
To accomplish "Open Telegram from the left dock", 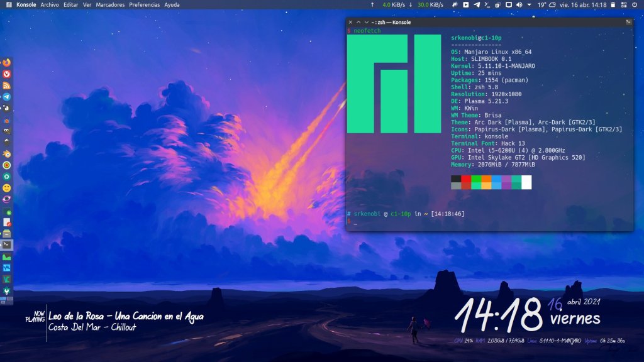I will coord(7,97).
